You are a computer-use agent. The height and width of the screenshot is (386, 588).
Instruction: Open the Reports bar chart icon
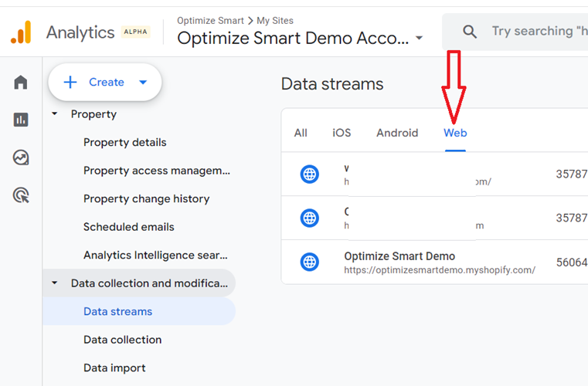[21, 120]
